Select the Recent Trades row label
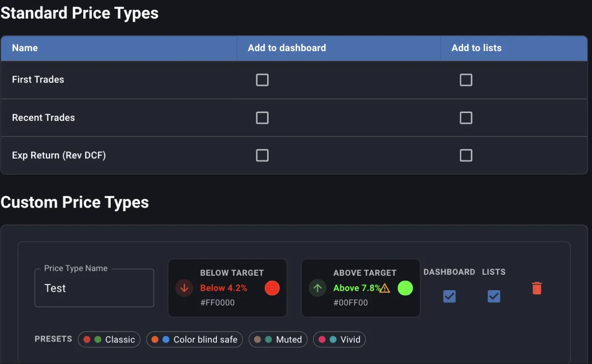The width and height of the screenshot is (592, 364). (44, 118)
